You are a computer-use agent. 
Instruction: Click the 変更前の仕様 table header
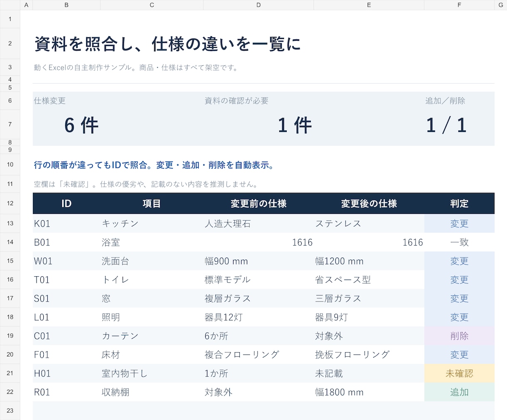click(258, 204)
